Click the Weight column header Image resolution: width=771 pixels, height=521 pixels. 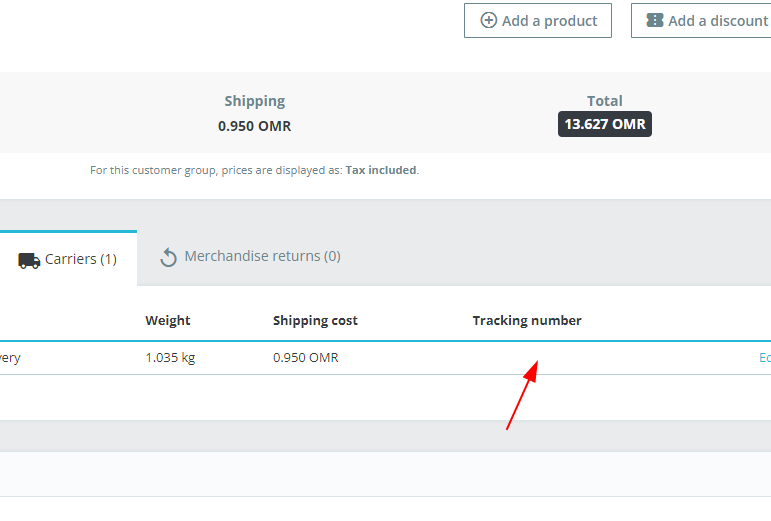(x=168, y=320)
